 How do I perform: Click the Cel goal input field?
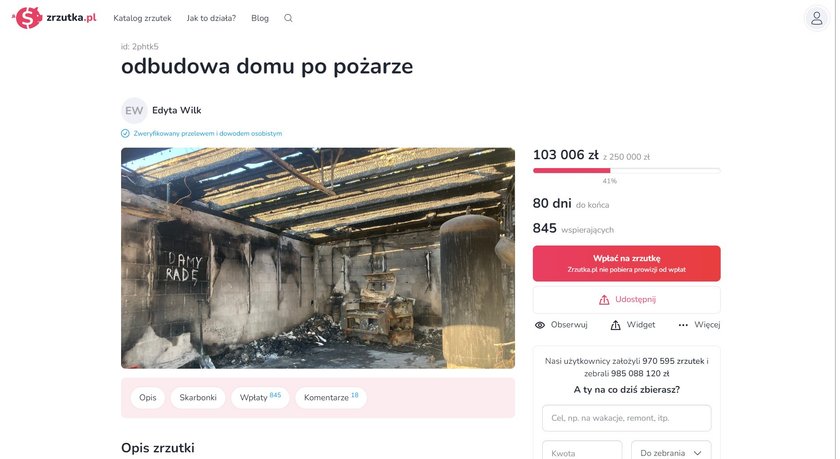pos(626,418)
